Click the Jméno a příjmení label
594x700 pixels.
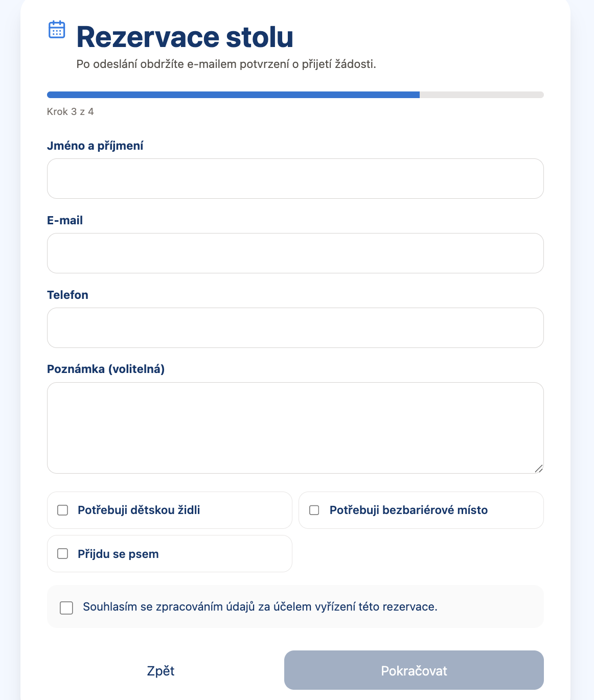[95, 146]
